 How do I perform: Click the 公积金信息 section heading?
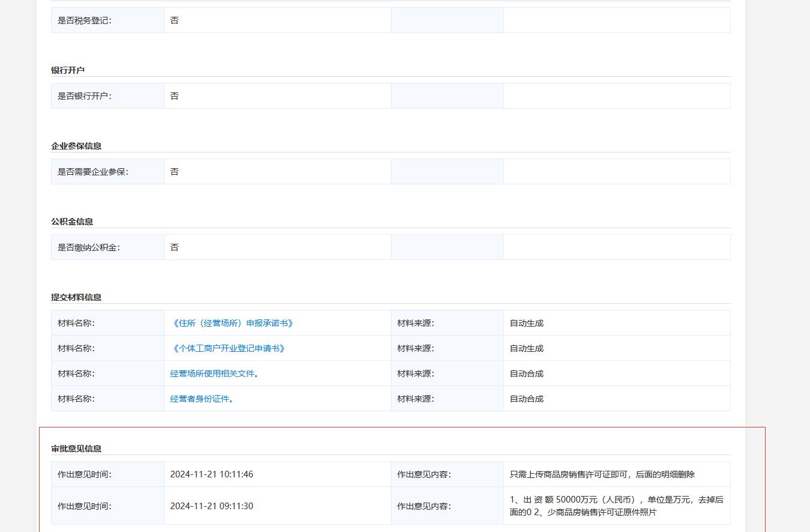tap(72, 222)
